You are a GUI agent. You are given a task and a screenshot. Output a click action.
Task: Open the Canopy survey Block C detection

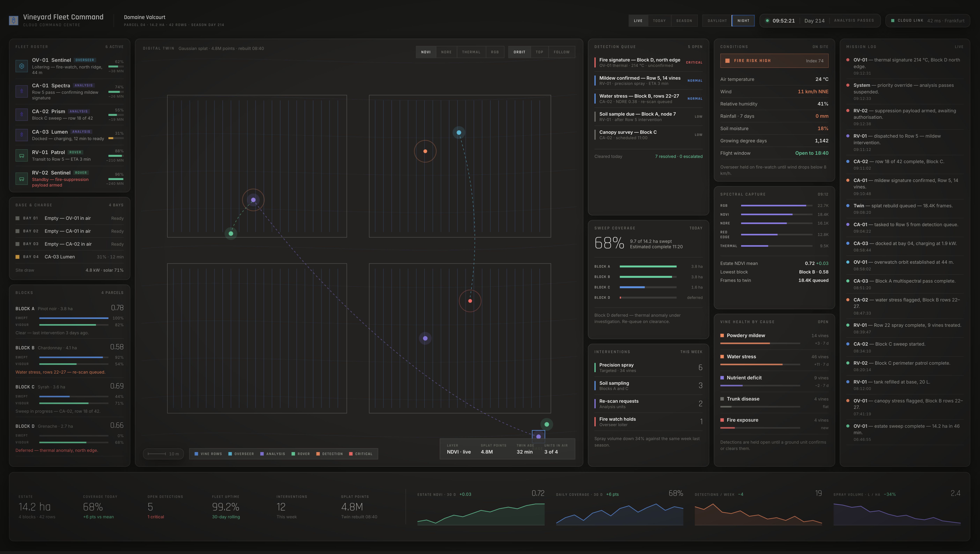(648, 135)
